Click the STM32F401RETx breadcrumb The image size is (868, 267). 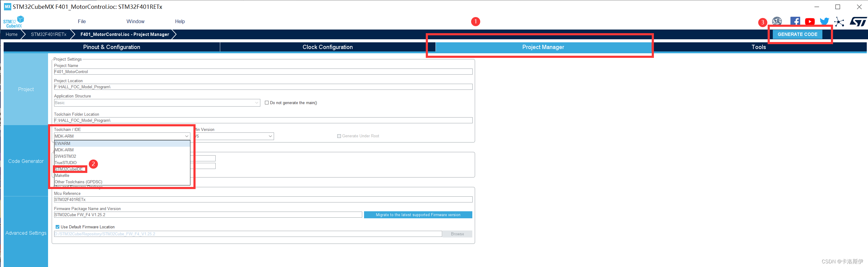point(49,34)
